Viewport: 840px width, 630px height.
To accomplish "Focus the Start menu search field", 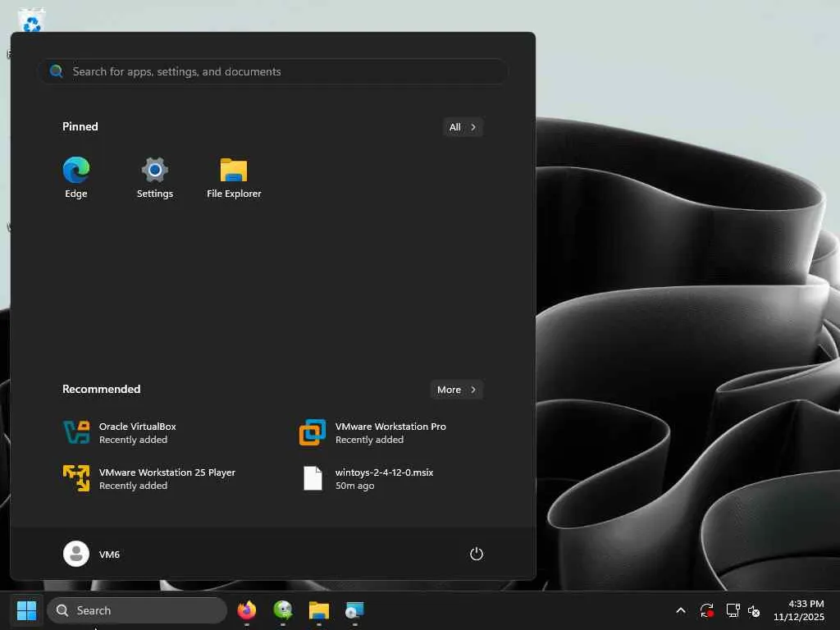I will (273, 71).
